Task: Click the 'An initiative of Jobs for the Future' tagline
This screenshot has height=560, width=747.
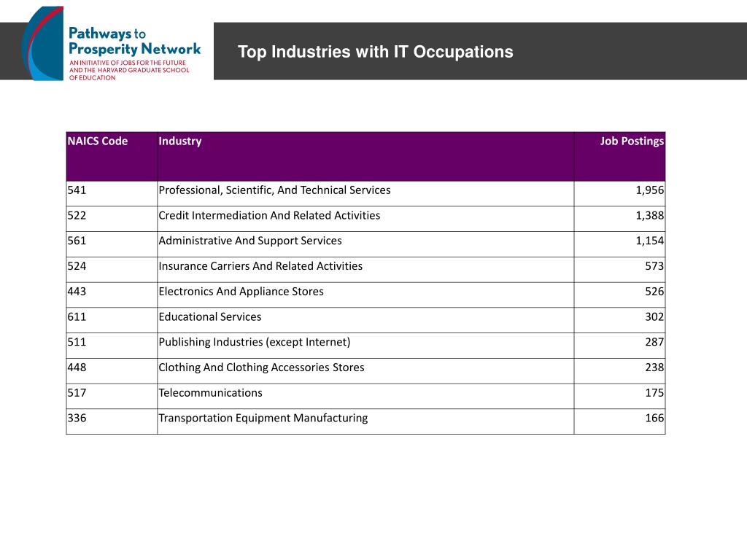Action: click(x=129, y=70)
